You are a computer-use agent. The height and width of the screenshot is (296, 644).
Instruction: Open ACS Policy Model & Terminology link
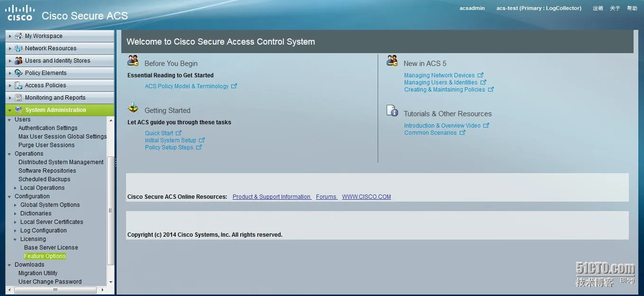point(187,86)
